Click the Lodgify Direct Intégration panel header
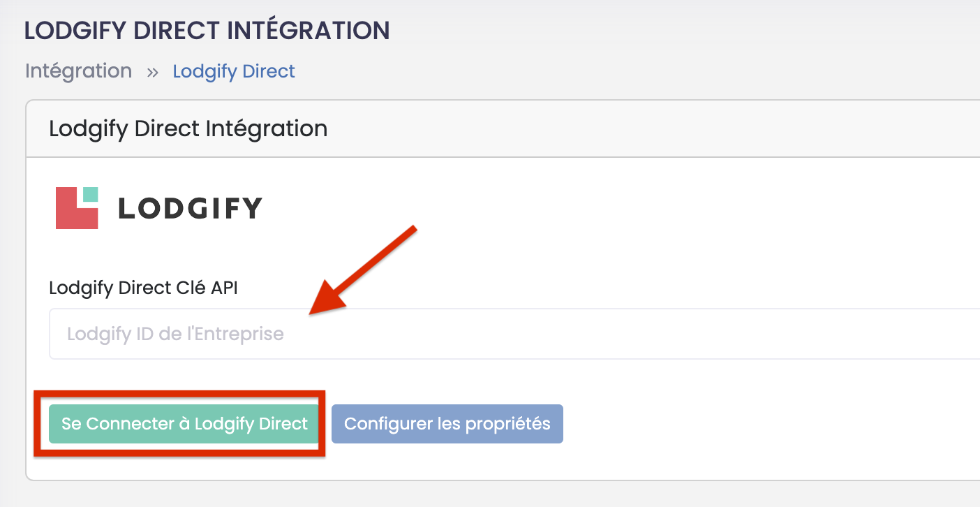This screenshot has width=980, height=507. click(503, 128)
